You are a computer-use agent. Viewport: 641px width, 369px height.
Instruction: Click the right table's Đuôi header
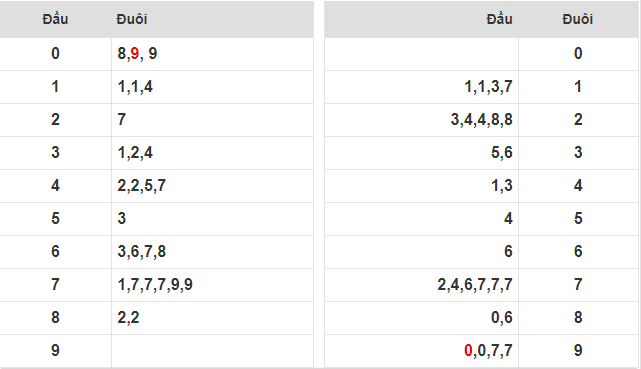pyautogui.click(x=578, y=19)
